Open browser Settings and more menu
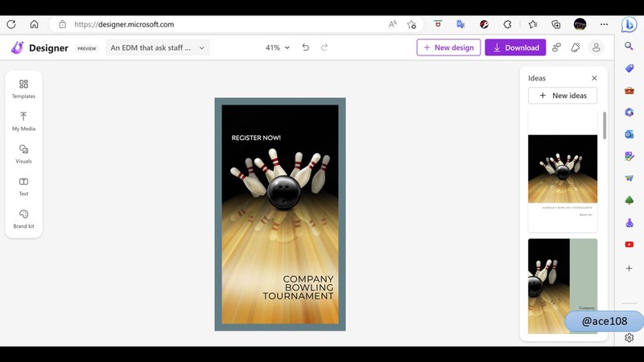 click(604, 24)
